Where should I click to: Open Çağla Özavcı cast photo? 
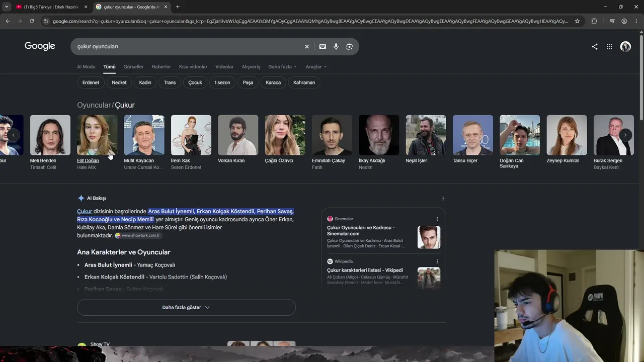(285, 135)
